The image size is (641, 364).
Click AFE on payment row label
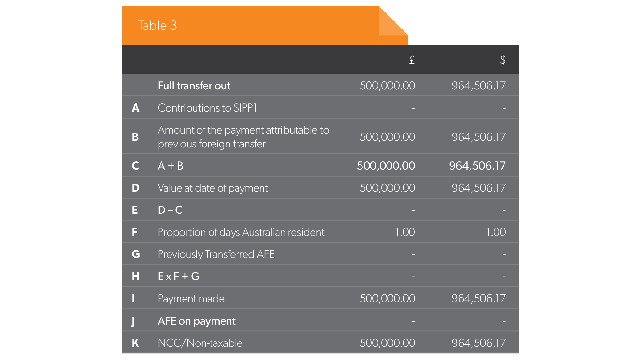click(196, 321)
